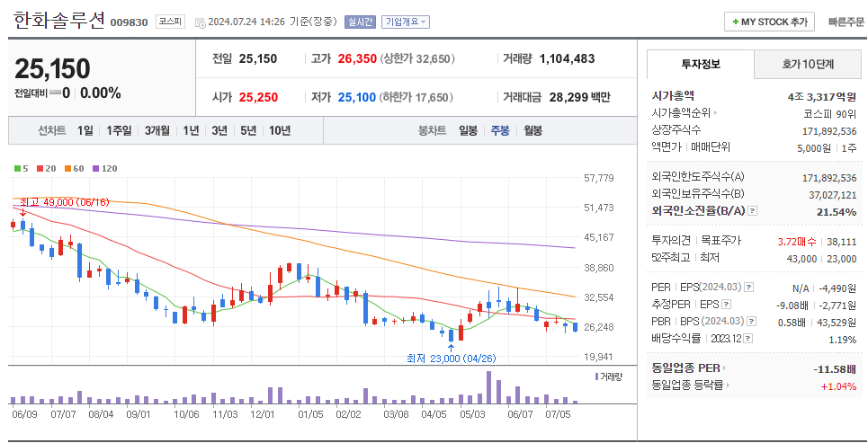Viewport: 868px width, 443px height.
Task: Open help icon next to EPS(2024.03)
Action: pyautogui.click(x=749, y=287)
